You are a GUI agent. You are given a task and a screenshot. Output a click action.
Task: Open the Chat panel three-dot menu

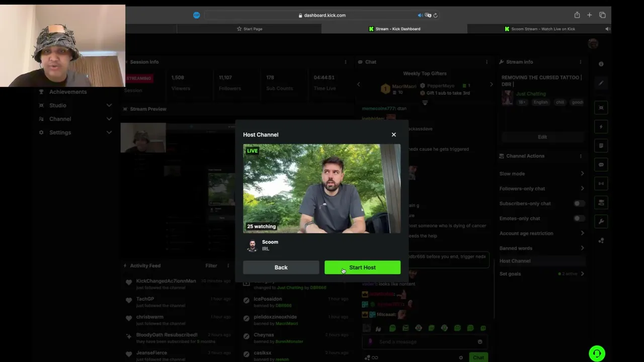coord(486,62)
